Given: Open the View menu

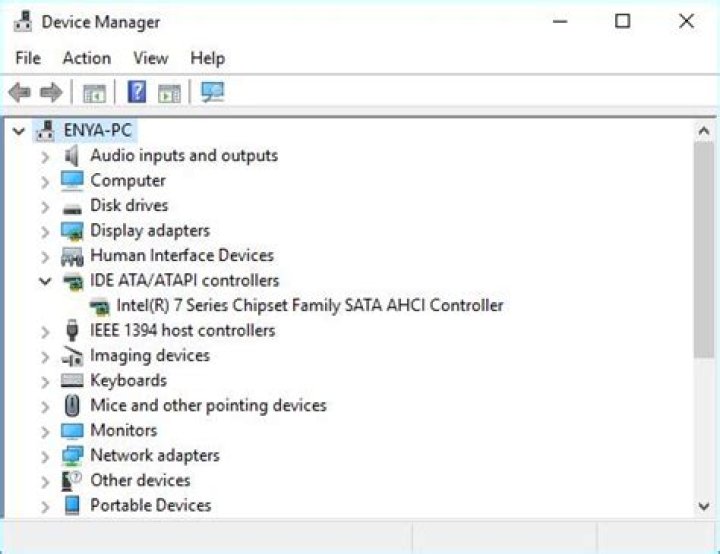Looking at the screenshot, I should 150,58.
